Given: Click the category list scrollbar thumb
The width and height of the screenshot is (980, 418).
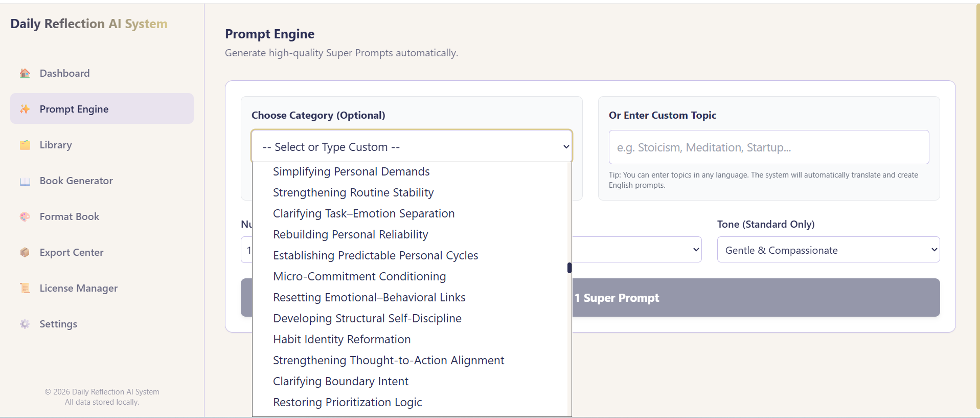Looking at the screenshot, I should [x=569, y=268].
